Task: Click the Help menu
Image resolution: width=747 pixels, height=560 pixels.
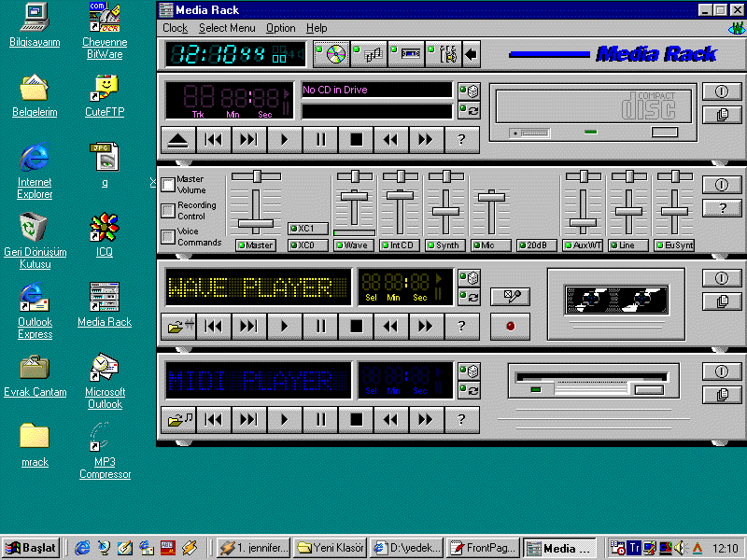Action: click(x=317, y=29)
